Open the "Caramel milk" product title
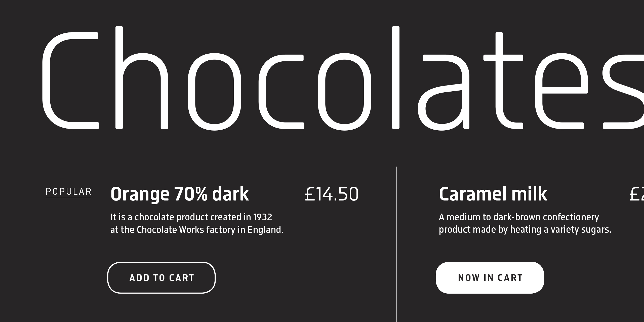This screenshot has width=644, height=322. click(493, 194)
